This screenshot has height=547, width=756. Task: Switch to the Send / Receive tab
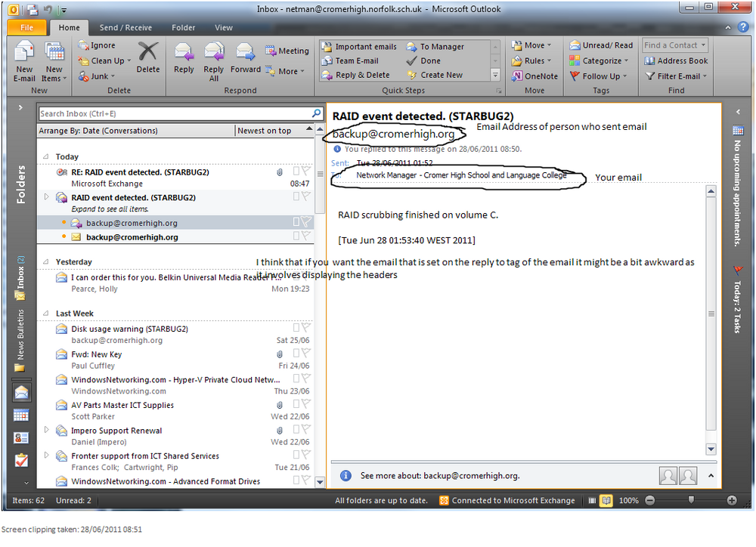tap(125, 27)
